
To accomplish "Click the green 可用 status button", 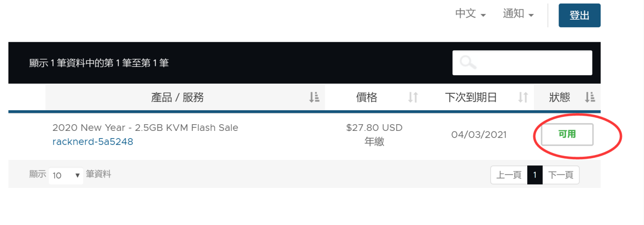I will pos(567,134).
